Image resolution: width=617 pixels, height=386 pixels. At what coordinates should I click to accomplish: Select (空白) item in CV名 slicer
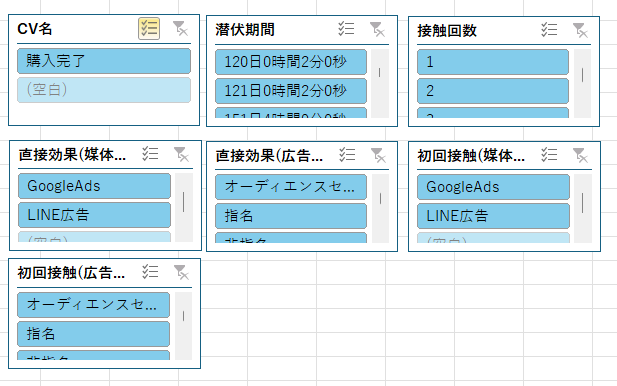[104, 90]
